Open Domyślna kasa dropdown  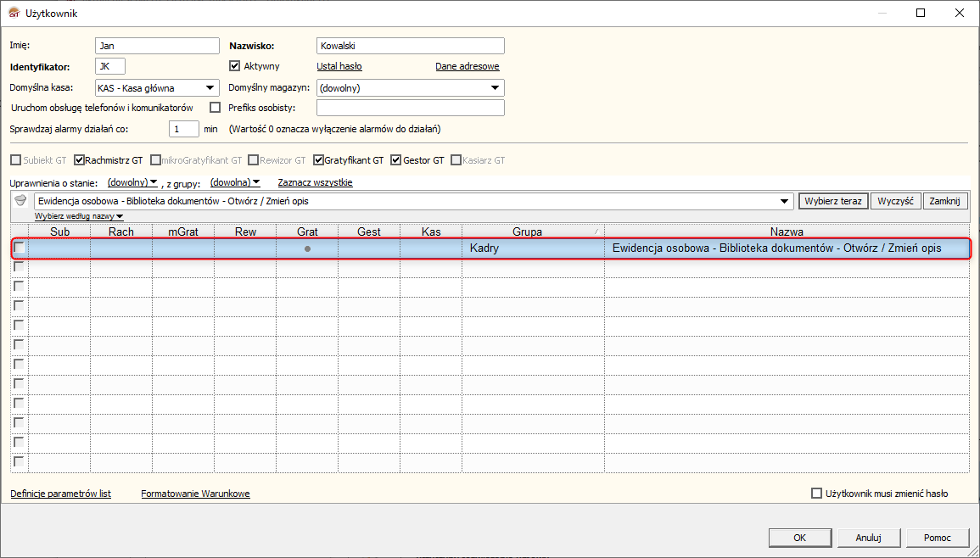[x=210, y=88]
